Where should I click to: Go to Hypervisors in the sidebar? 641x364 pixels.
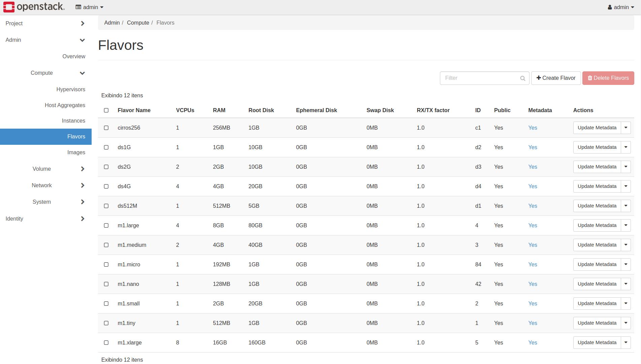point(71,89)
